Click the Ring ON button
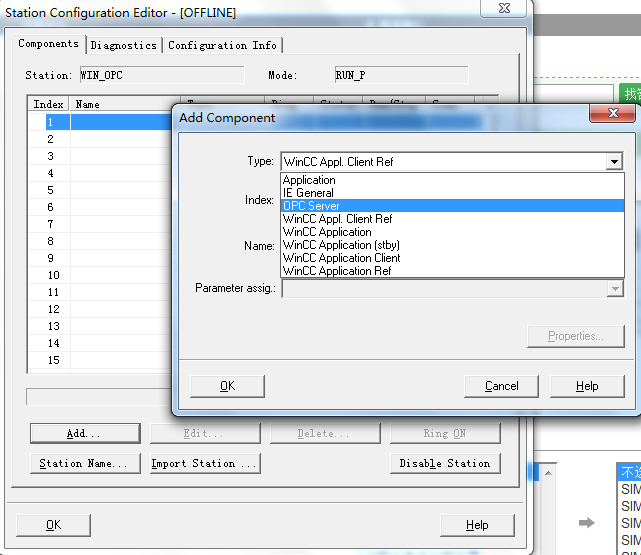The image size is (641, 555). pos(445,433)
